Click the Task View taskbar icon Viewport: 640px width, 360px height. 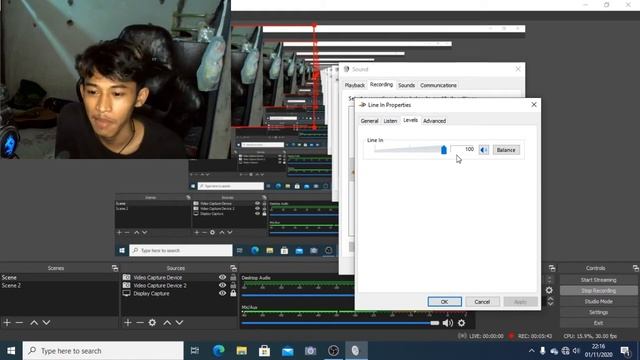195,351
